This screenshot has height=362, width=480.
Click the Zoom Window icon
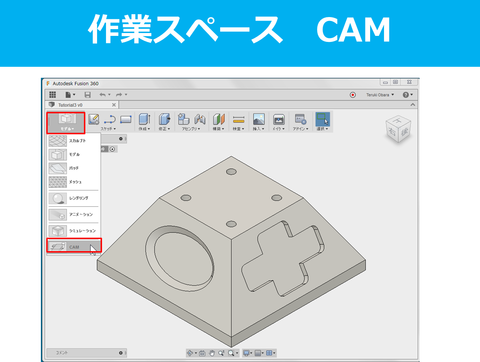pos(221,353)
